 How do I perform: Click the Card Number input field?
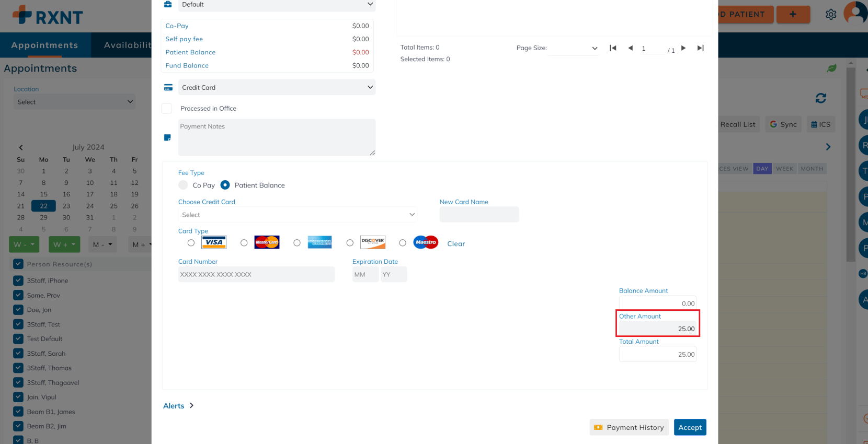click(x=256, y=275)
